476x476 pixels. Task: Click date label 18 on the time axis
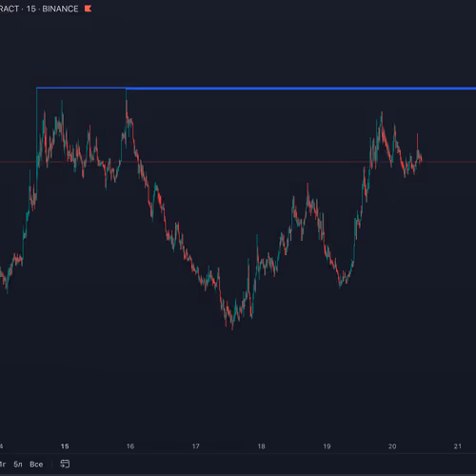pyautogui.click(x=261, y=446)
